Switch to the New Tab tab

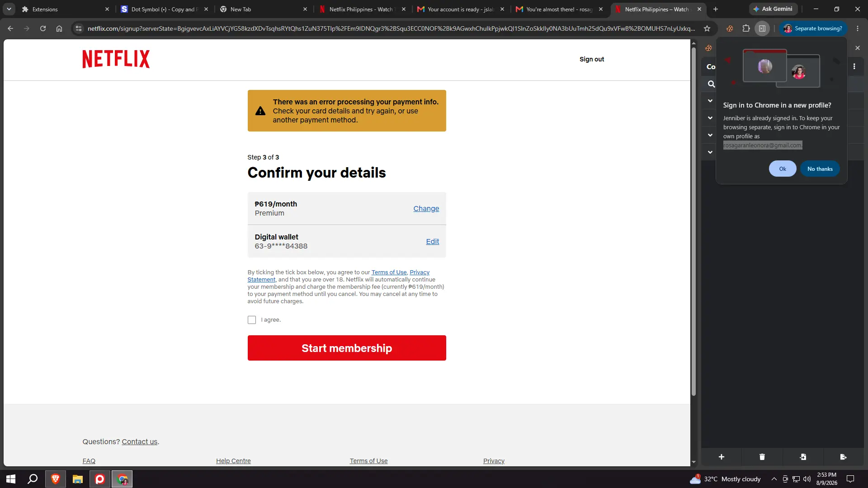262,9
